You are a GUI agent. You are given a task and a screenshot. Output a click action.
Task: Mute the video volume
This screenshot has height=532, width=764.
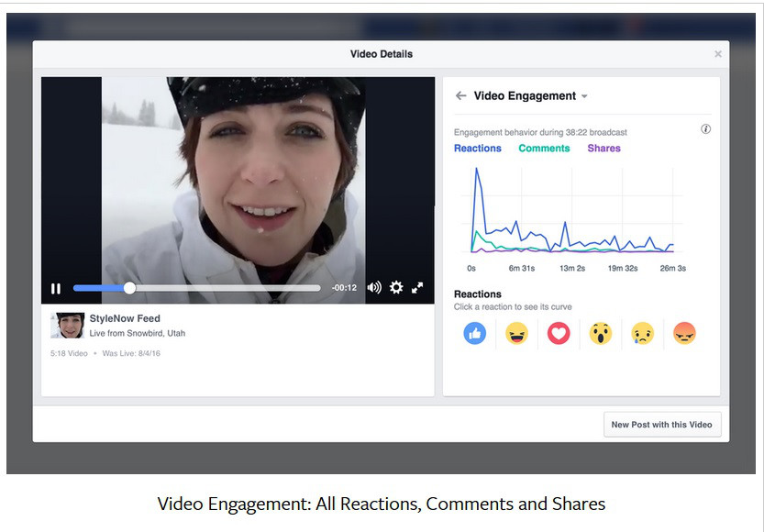pyautogui.click(x=373, y=288)
